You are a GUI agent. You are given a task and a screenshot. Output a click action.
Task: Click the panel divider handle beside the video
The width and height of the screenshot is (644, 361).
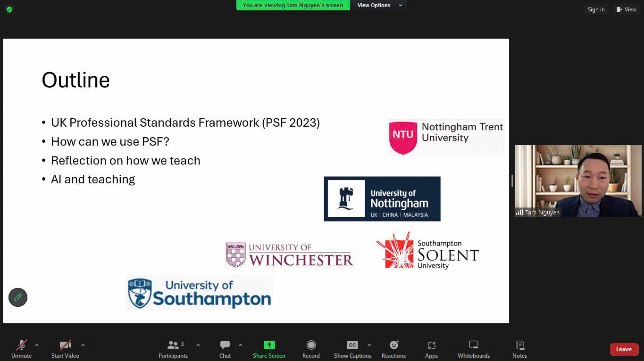point(512,181)
